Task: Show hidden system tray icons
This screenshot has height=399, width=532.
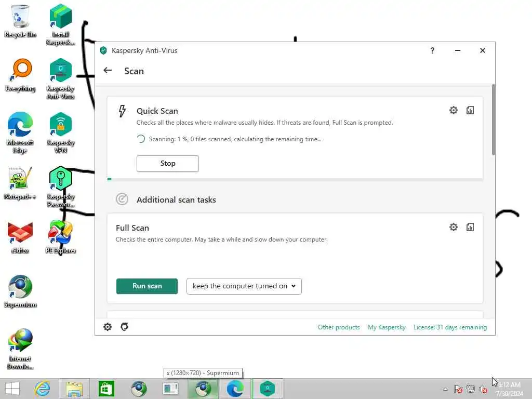Action: click(445, 389)
